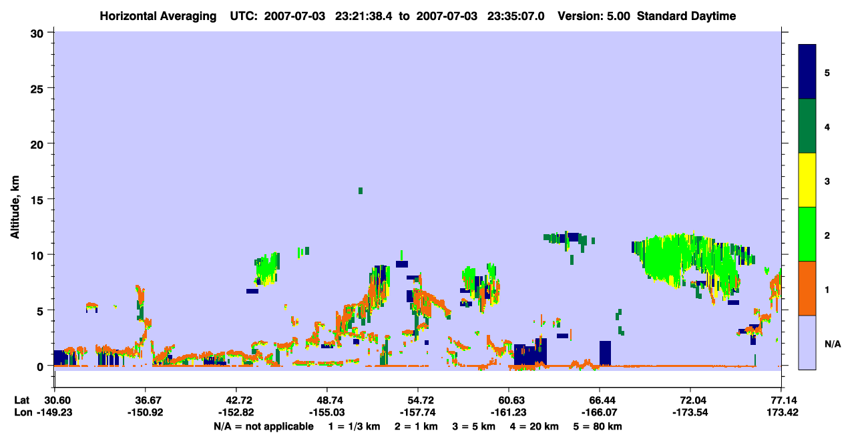Click longitude value '-152.82'

click(x=237, y=412)
